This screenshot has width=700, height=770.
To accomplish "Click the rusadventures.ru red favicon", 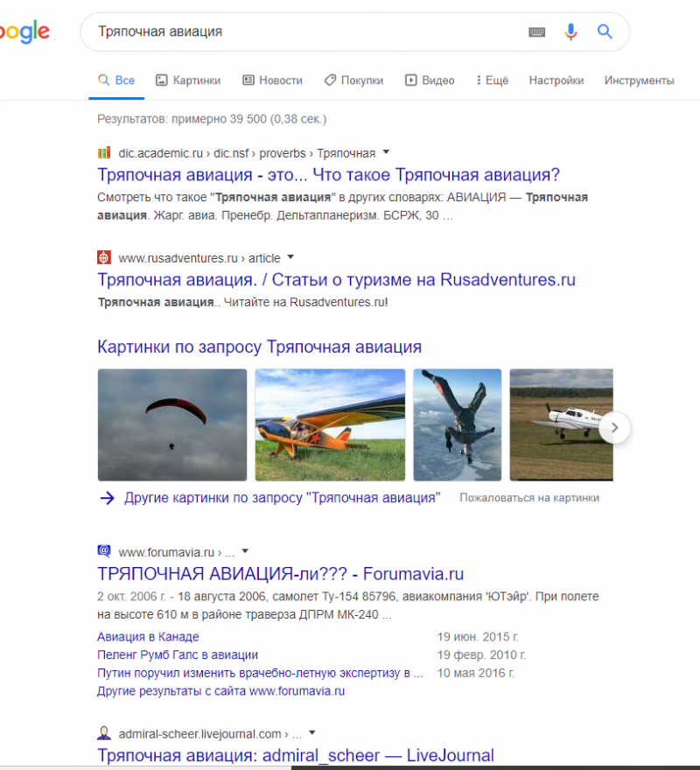I will pyautogui.click(x=103, y=257).
